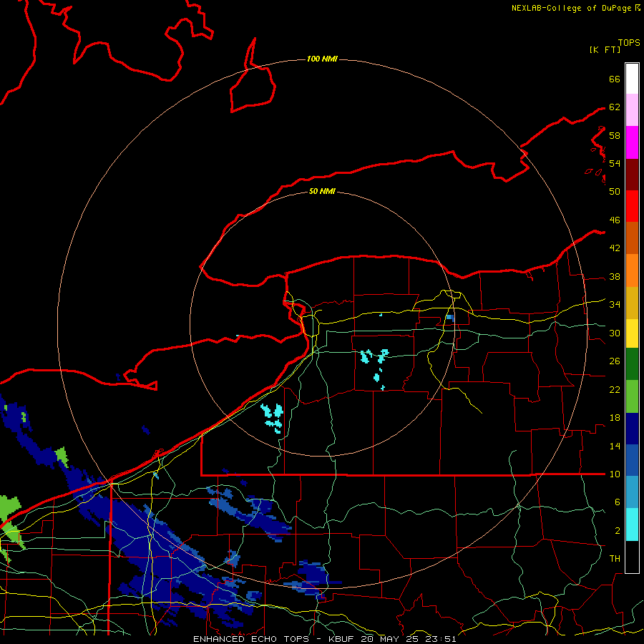Viewport: 644px width, 644px height.
Task: Click the white swatch in the tops legend
Action: tap(632, 79)
